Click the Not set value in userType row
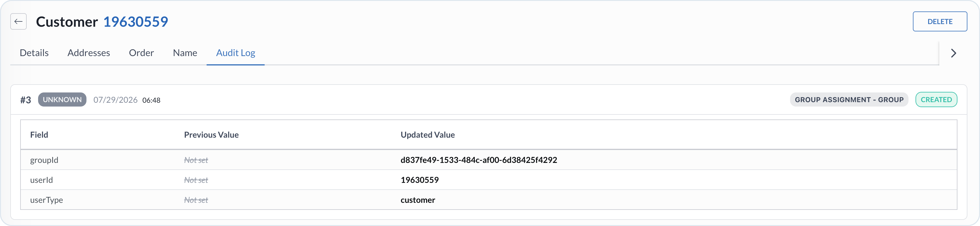The height and width of the screenshot is (226, 980). point(196,200)
